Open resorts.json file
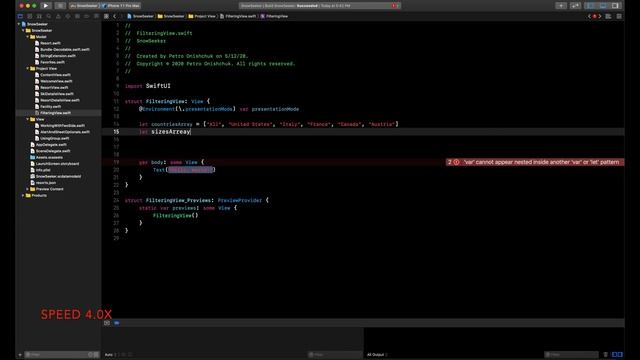 click(43, 183)
